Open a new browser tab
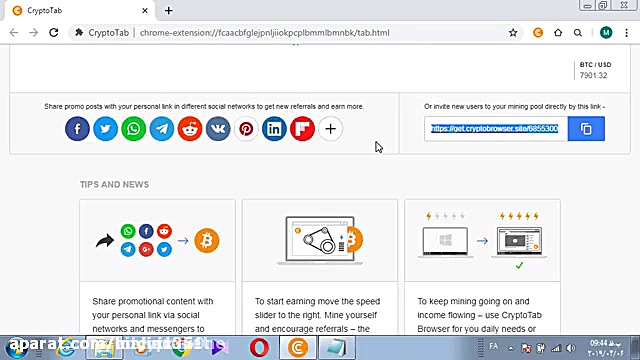 169,11
